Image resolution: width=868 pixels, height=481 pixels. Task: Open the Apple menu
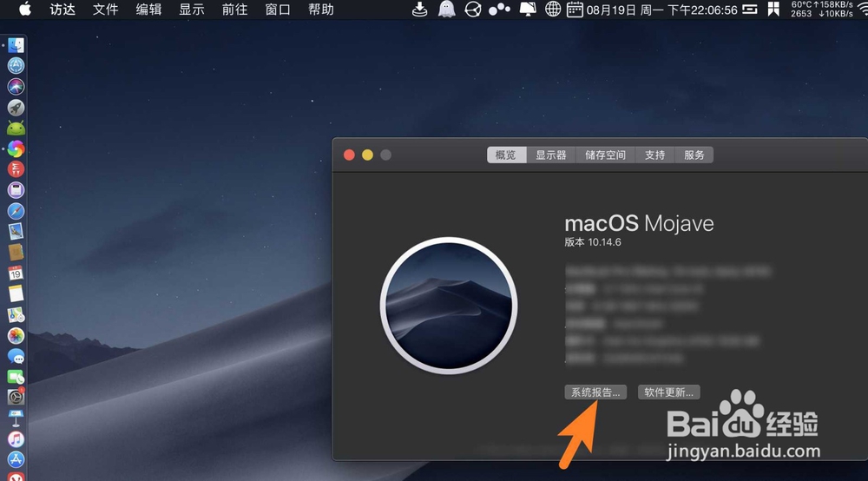25,10
